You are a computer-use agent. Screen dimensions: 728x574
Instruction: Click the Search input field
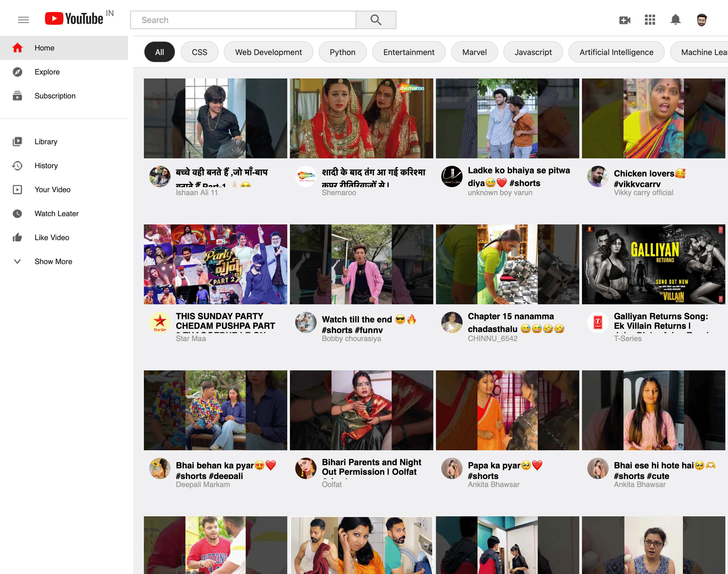[x=243, y=20]
